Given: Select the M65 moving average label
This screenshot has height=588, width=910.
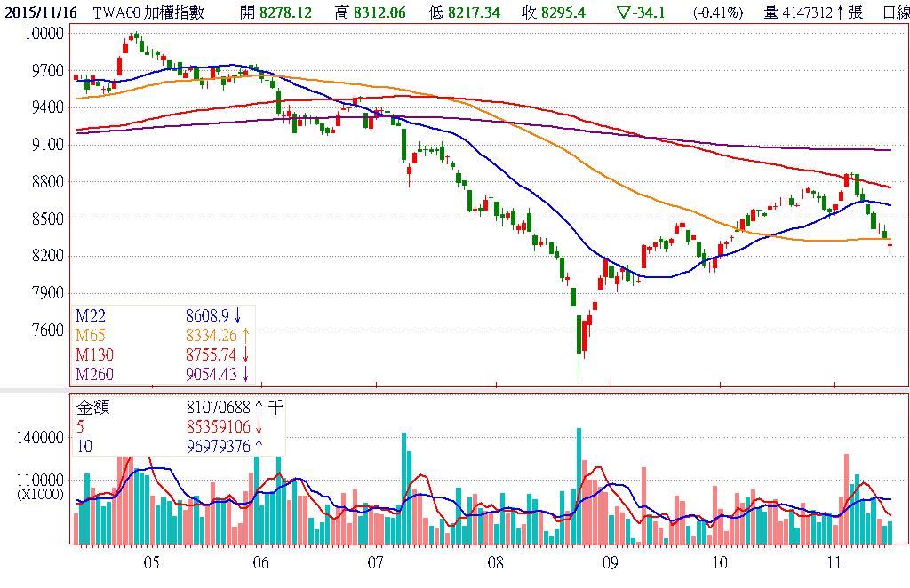Looking at the screenshot, I should [91, 335].
